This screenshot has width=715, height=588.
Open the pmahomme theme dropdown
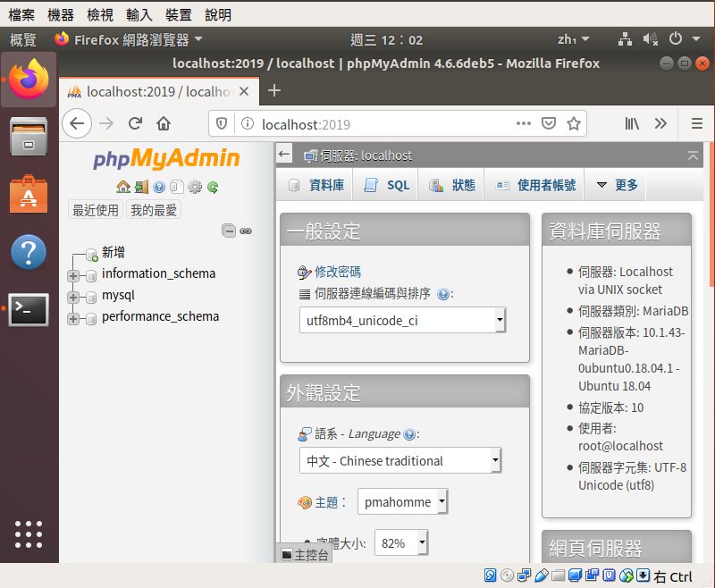coord(403,501)
